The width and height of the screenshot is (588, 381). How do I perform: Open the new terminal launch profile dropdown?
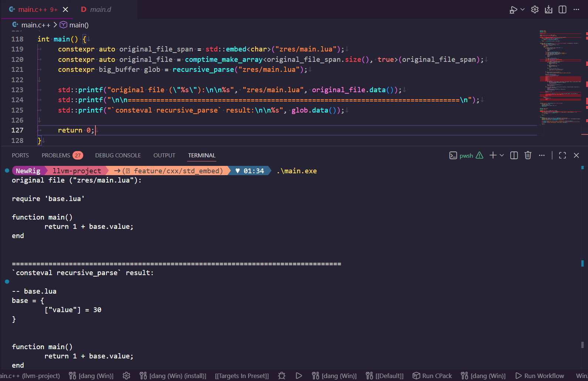pos(502,156)
